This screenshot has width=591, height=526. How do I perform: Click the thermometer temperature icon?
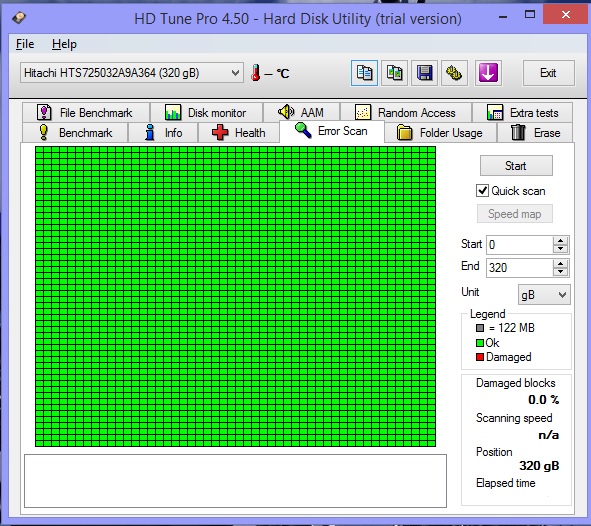256,73
